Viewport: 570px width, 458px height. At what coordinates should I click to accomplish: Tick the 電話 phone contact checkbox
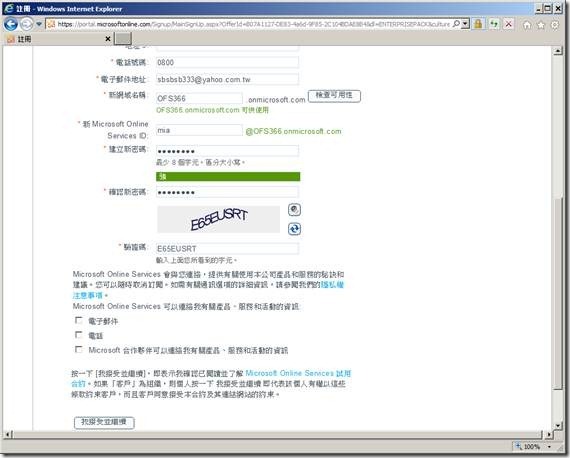79,334
